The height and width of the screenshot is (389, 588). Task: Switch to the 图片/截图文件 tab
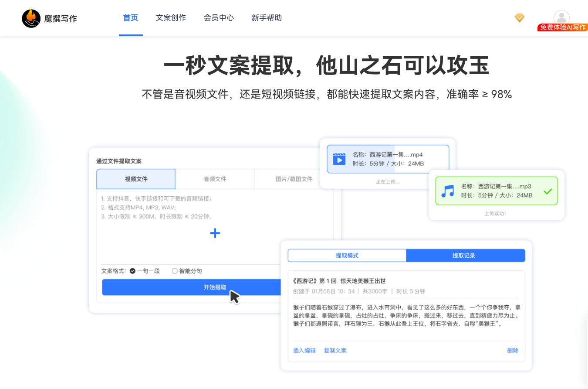click(x=294, y=179)
